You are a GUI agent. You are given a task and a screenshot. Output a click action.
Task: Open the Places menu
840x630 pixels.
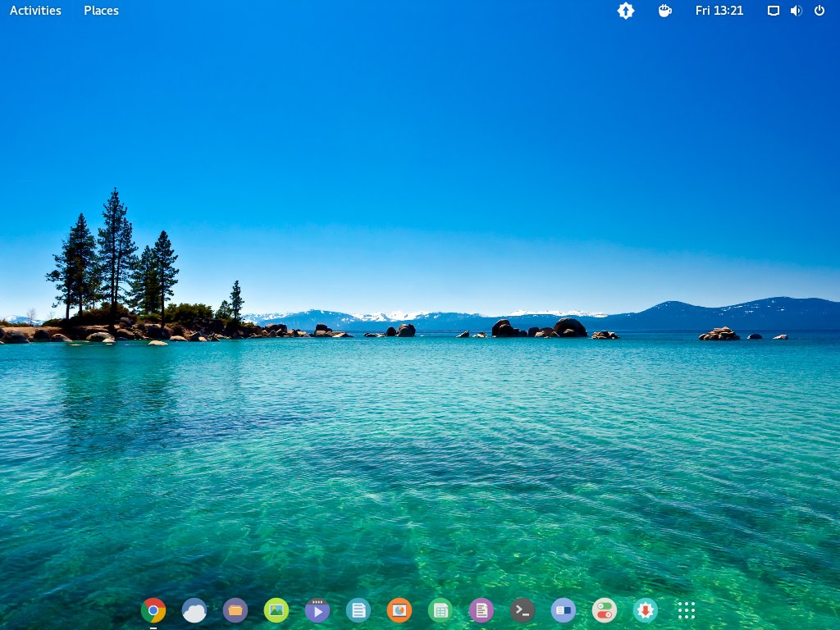(101, 11)
